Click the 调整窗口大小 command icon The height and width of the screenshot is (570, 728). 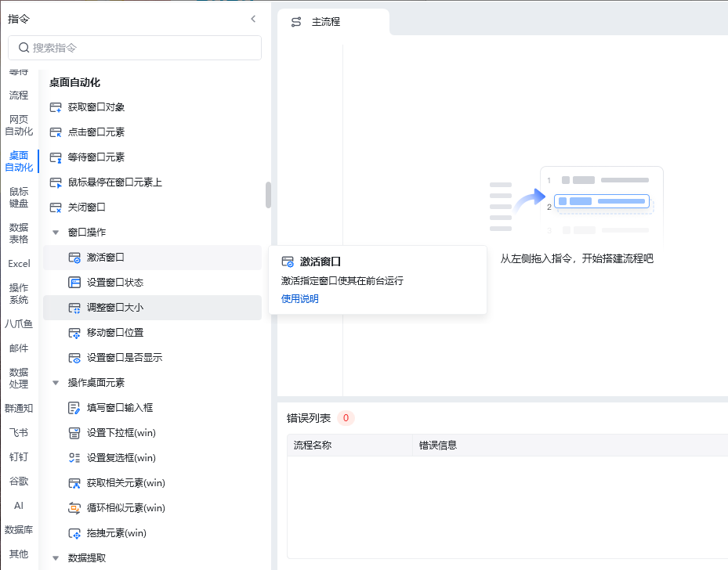pos(74,308)
